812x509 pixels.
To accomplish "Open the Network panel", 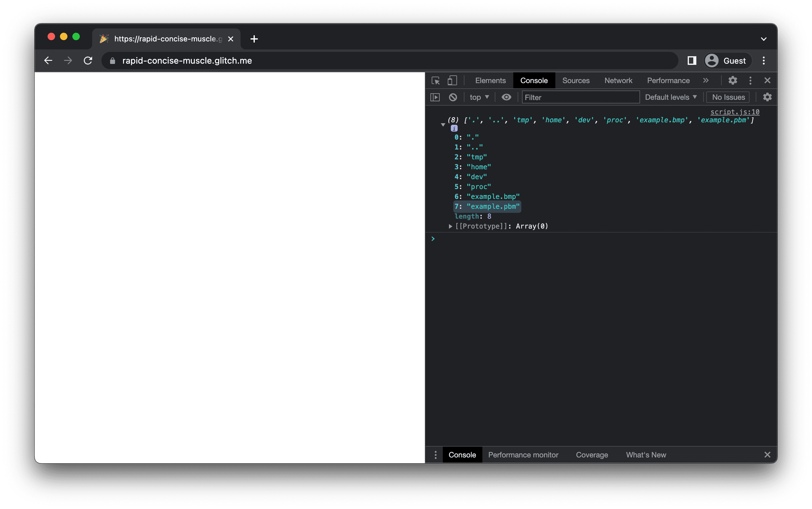I will point(618,80).
